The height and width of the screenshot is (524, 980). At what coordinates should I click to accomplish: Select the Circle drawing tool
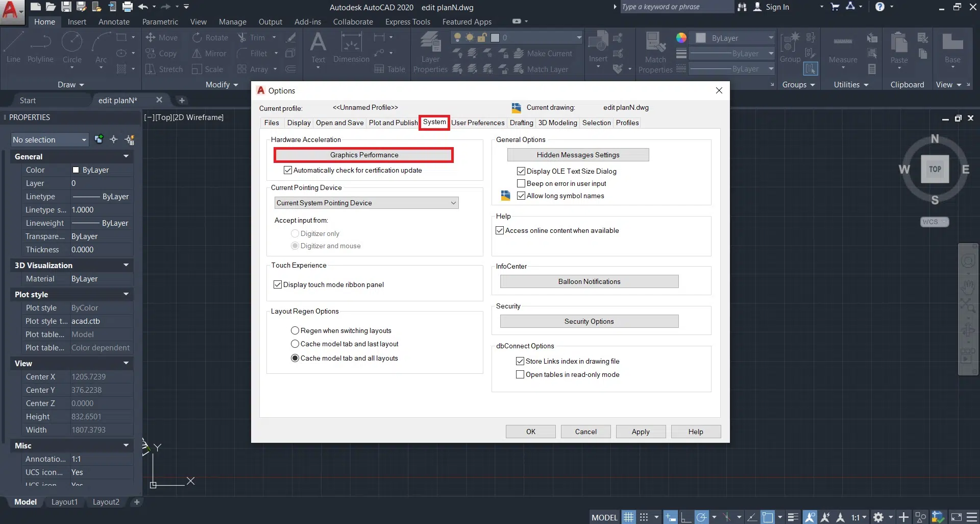tap(72, 47)
